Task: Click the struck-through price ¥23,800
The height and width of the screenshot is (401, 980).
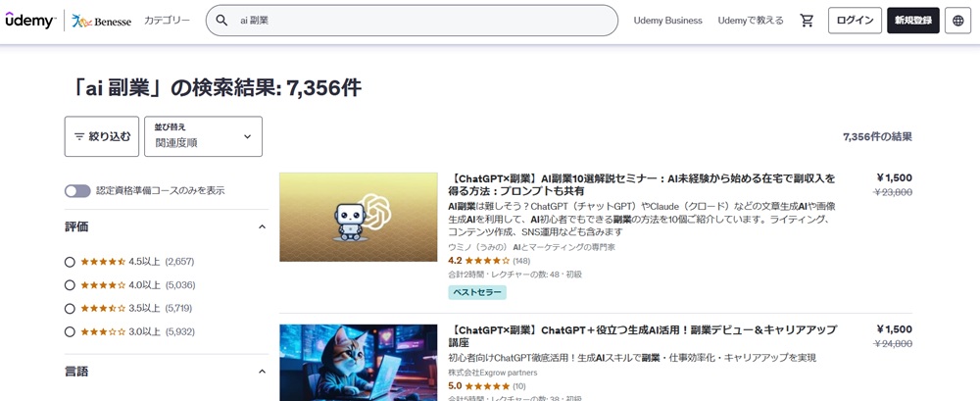Action: click(x=892, y=193)
